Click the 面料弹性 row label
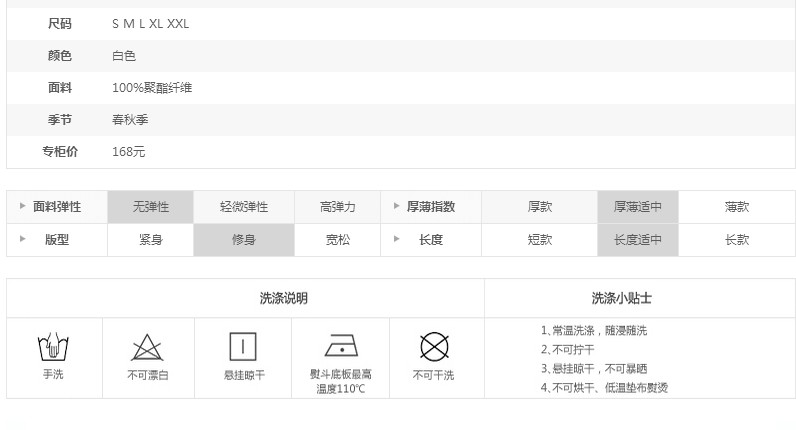 (x=57, y=207)
